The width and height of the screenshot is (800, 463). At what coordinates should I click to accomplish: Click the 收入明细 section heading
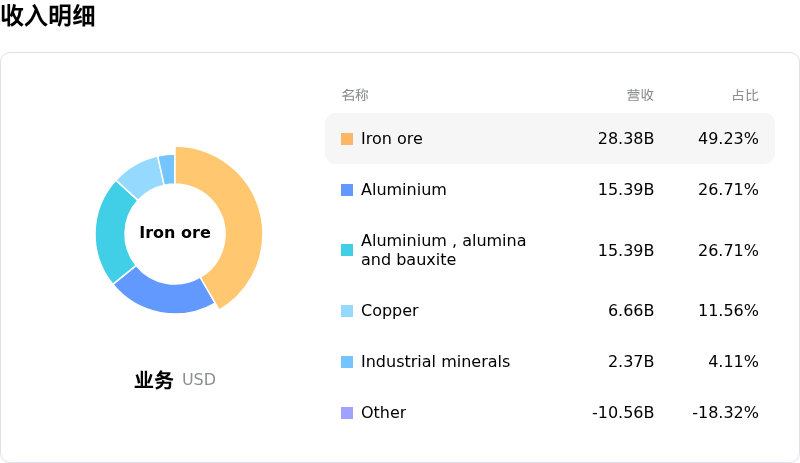tap(48, 16)
